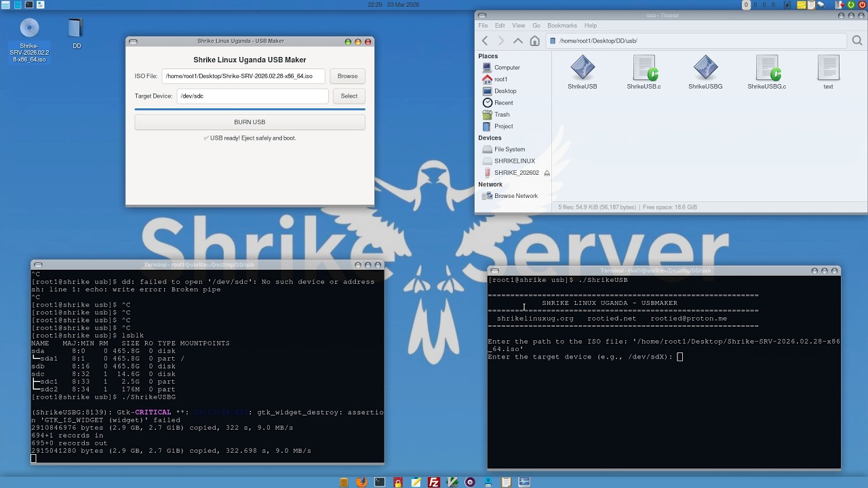Open the View menu in Thunar
868x488 pixels.
518,26
